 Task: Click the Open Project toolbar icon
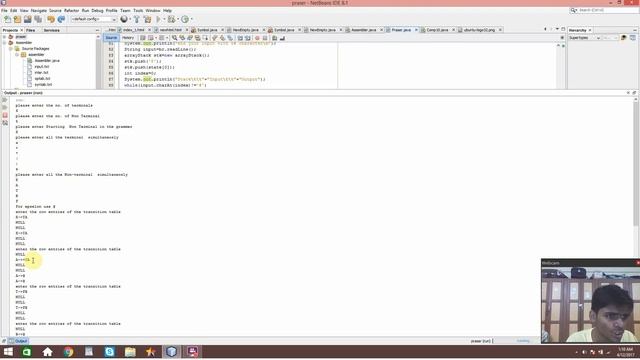pos(28,19)
